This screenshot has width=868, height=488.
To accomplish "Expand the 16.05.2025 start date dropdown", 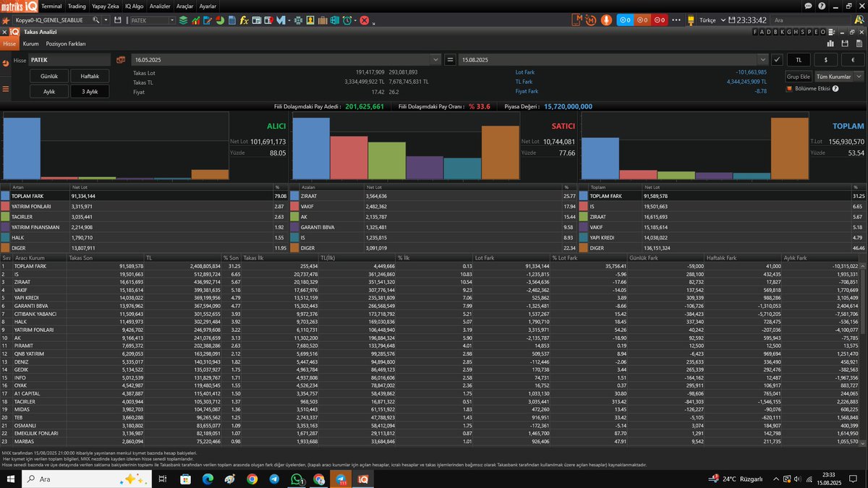I will [x=435, y=60].
